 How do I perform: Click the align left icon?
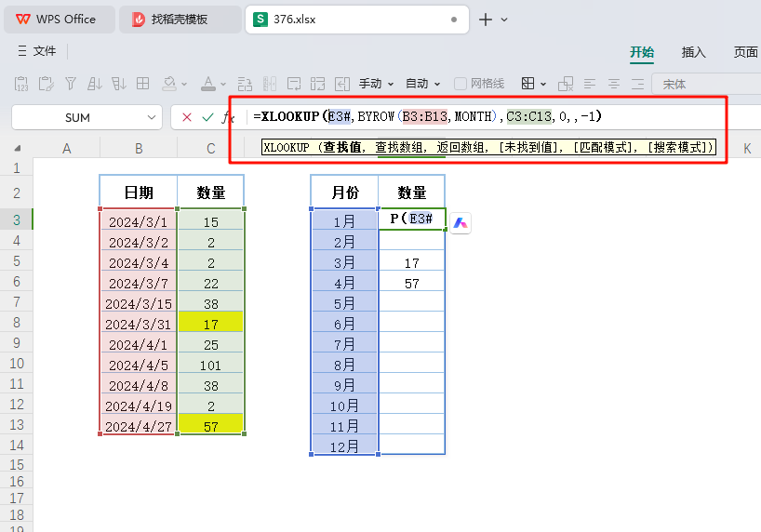click(590, 84)
